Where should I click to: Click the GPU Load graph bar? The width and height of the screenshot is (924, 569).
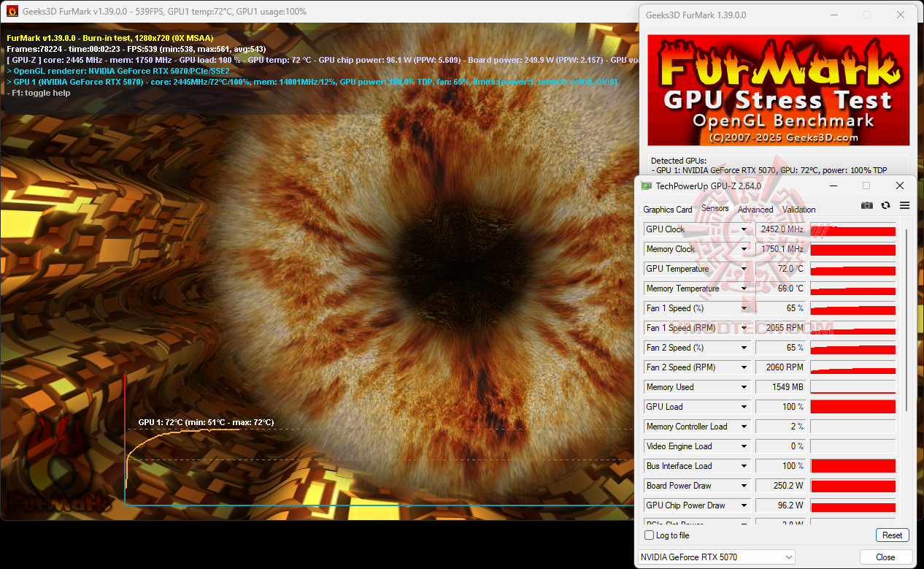(x=852, y=407)
